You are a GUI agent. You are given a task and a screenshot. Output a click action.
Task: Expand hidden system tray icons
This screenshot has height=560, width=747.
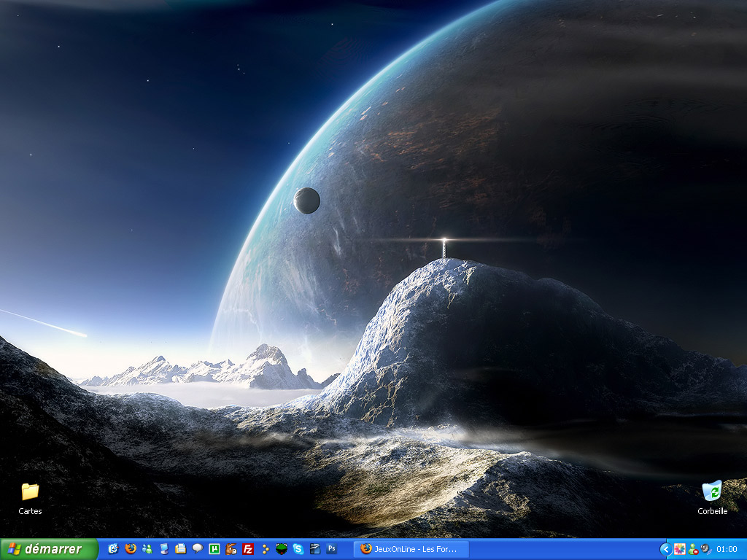[x=665, y=550]
